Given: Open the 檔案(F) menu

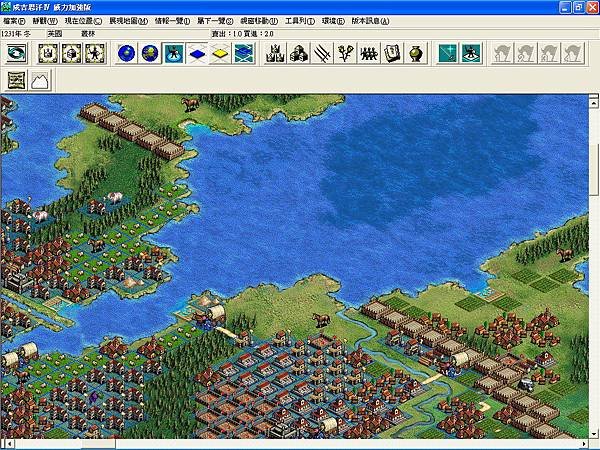Looking at the screenshot, I should (14, 21).
